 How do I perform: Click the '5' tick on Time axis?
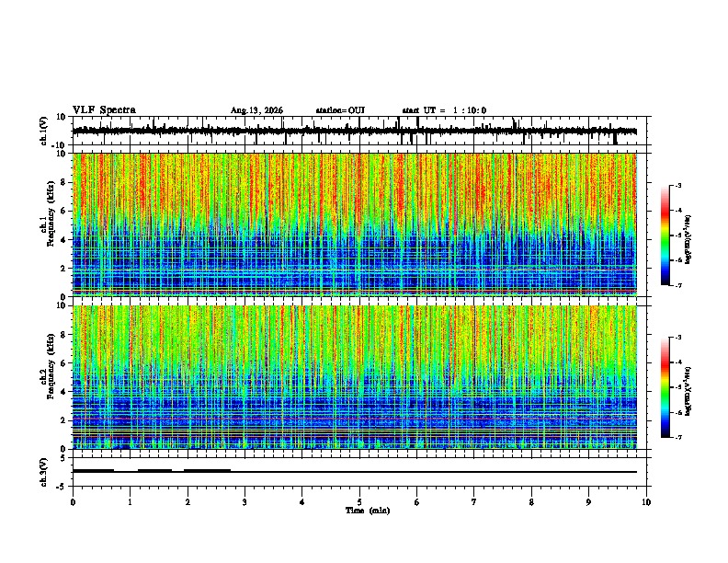[x=359, y=501]
